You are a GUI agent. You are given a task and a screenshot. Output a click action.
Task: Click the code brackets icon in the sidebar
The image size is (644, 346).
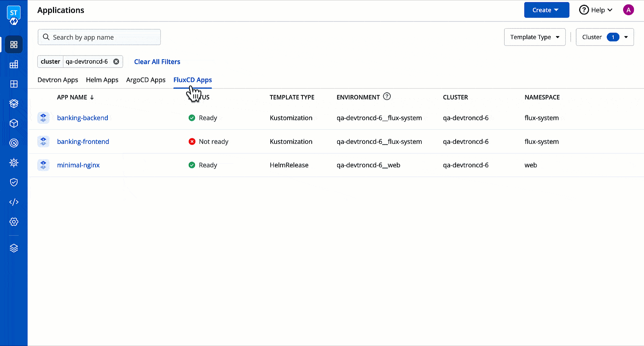(x=14, y=202)
